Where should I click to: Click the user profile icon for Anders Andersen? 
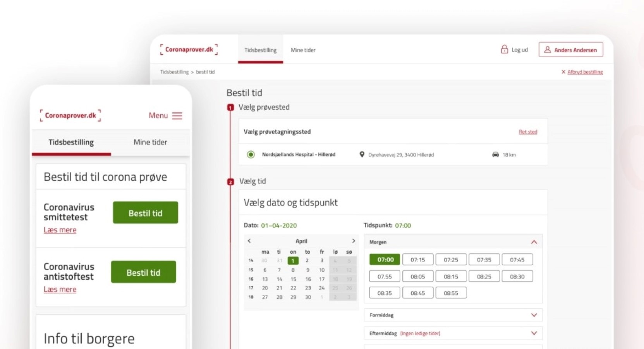point(547,50)
